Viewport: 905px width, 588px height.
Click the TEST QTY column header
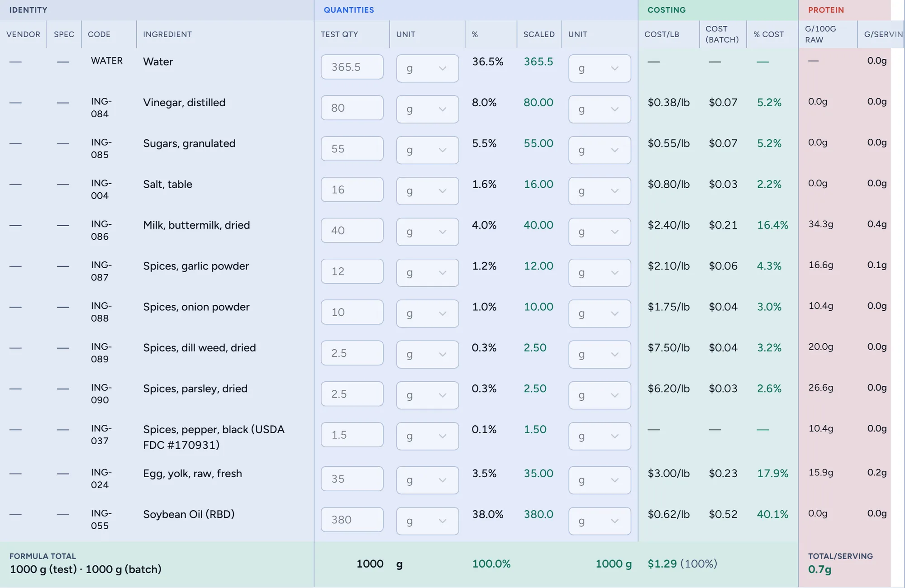pos(339,34)
